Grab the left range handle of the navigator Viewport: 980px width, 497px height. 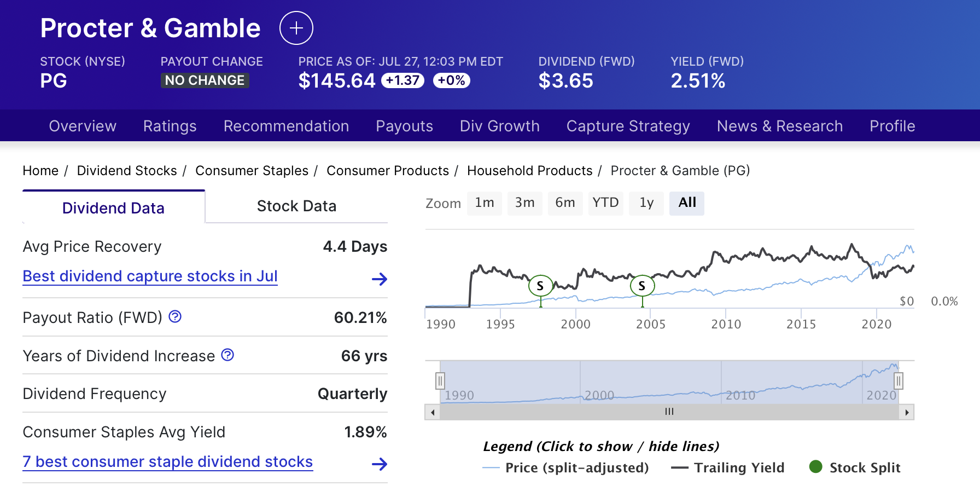click(x=440, y=380)
